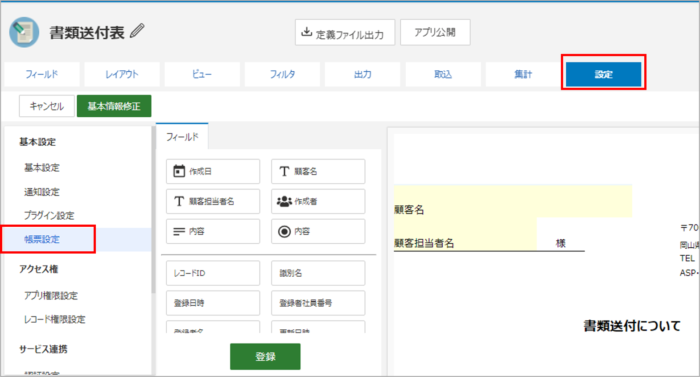Cancel with キャンセル button

(47, 106)
